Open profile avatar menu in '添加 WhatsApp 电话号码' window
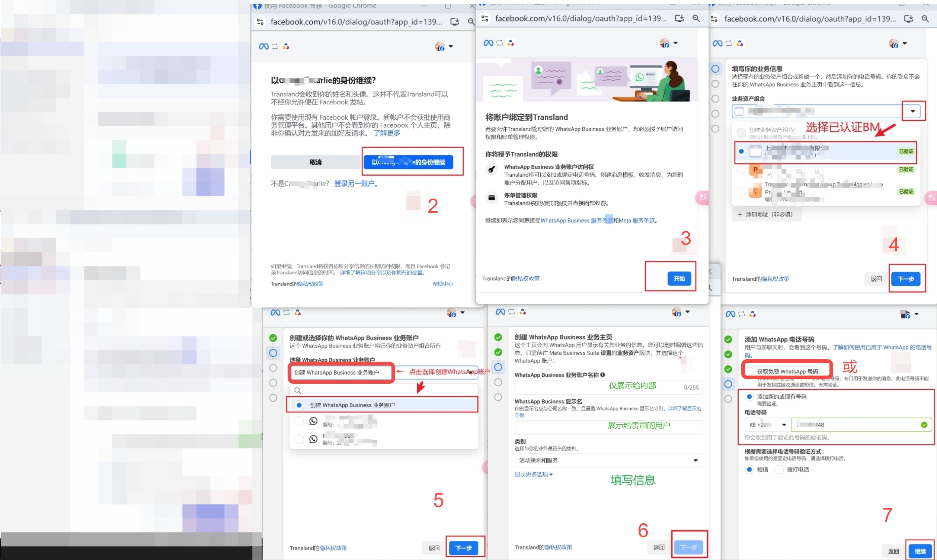Screen dimensions: 937x560 909,314
